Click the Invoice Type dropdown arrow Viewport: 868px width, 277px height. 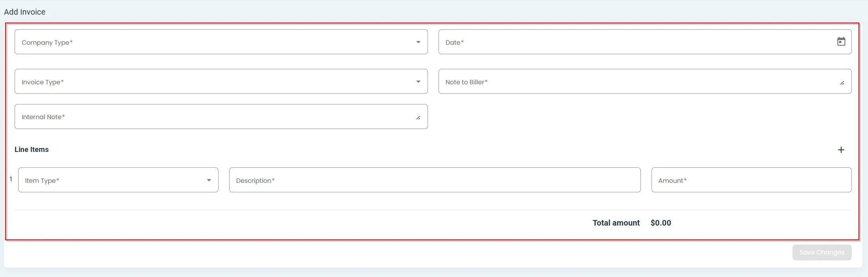pyautogui.click(x=418, y=82)
